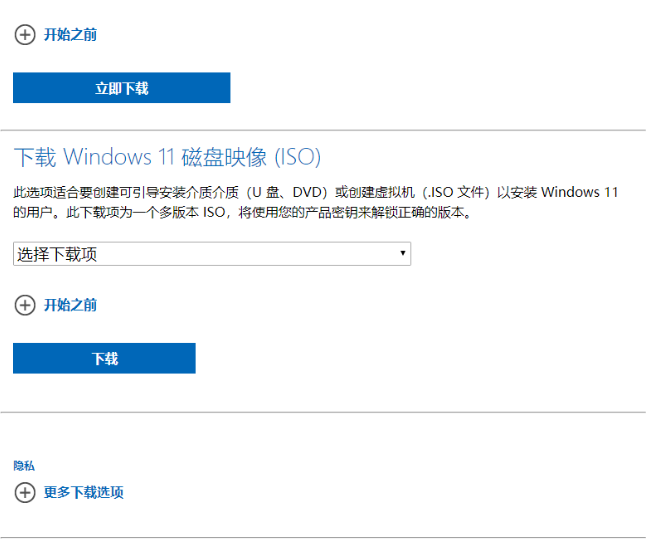
Task: Click the 下载 Windows 11 磁盘映像 (ISO) heading
Action: pyautogui.click(x=167, y=157)
